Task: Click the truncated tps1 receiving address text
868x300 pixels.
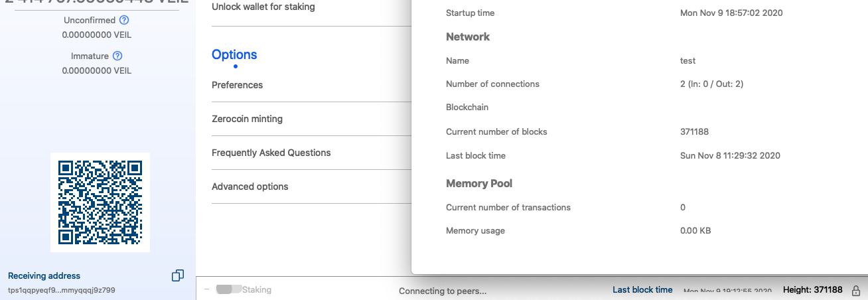Action: point(62,290)
